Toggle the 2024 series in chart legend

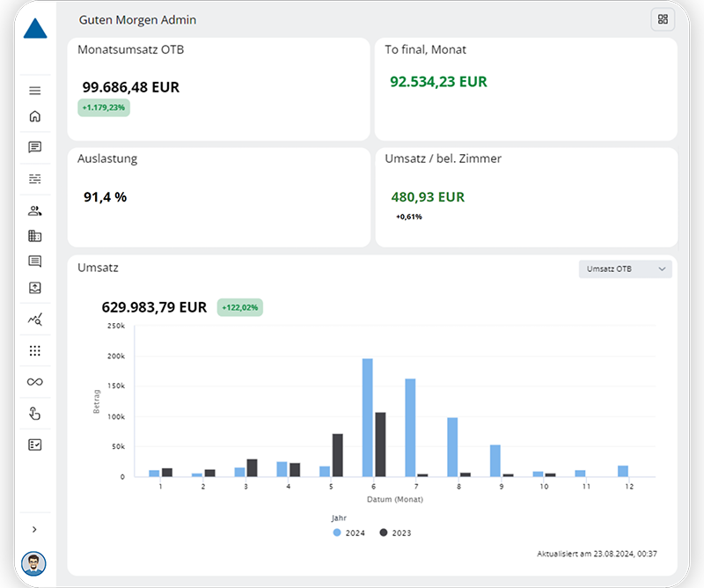(351, 533)
